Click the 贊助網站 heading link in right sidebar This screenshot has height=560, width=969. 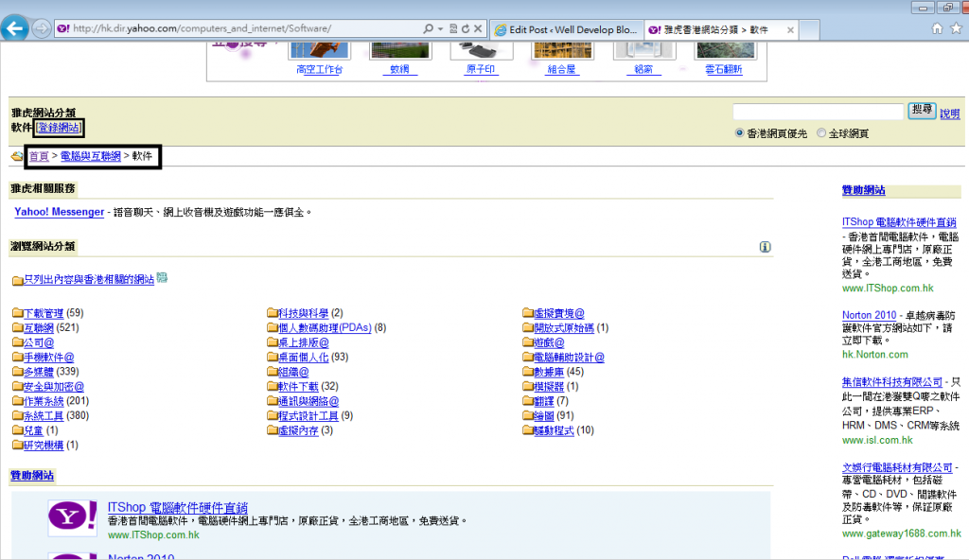click(863, 190)
